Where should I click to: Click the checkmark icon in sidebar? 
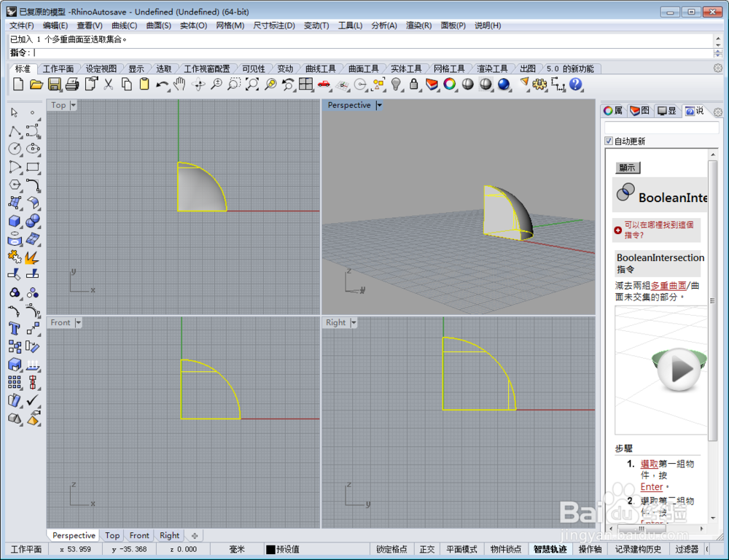pyautogui.click(x=33, y=400)
